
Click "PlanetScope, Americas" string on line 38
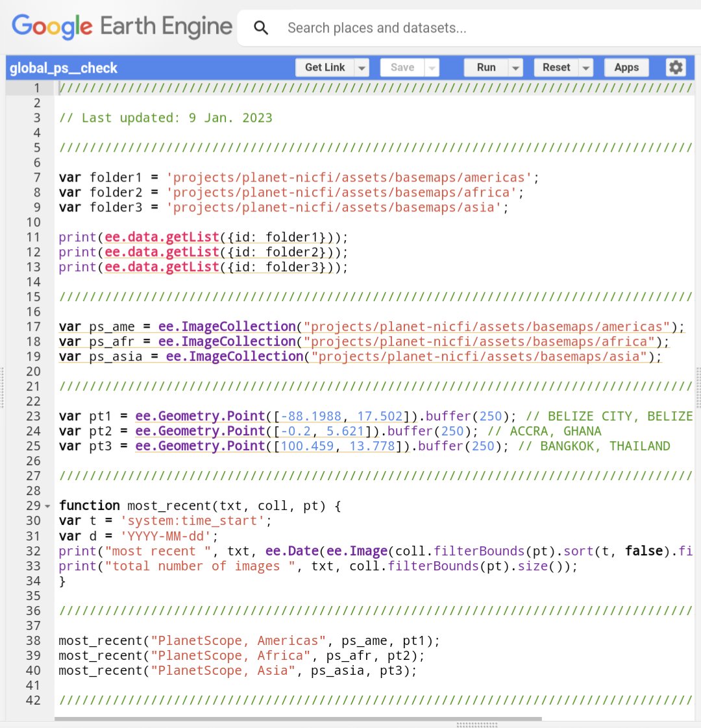238,640
